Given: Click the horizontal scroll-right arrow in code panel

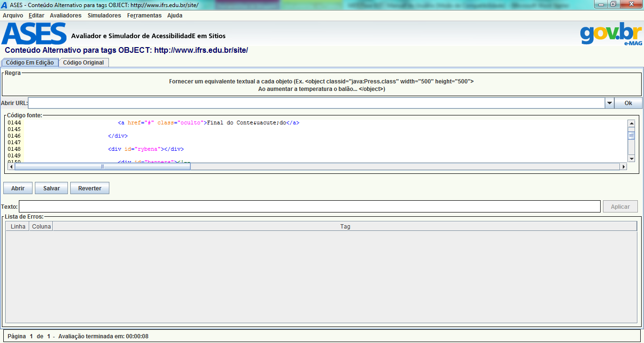Looking at the screenshot, I should tap(624, 166).
